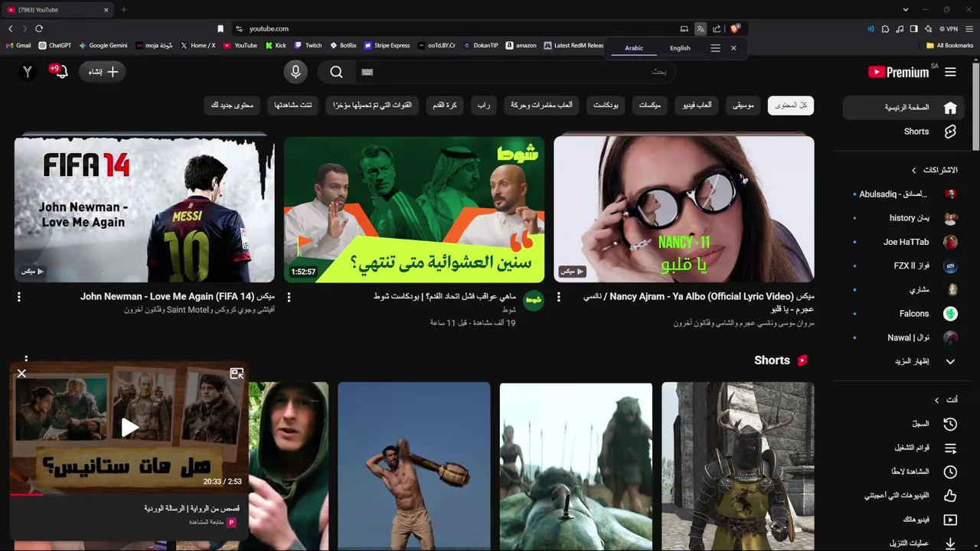Click the mini player progress bar
Screen dimensions: 980x551
[129, 494]
